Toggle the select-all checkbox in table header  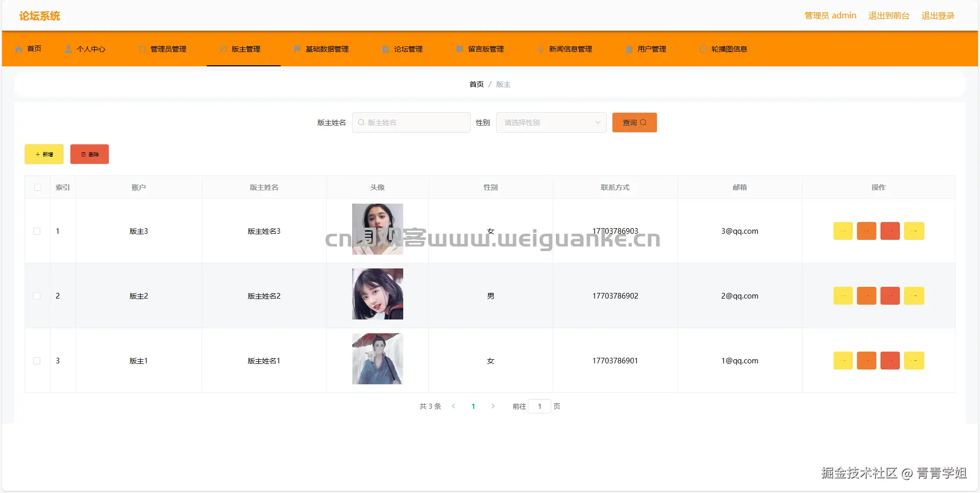tap(38, 187)
